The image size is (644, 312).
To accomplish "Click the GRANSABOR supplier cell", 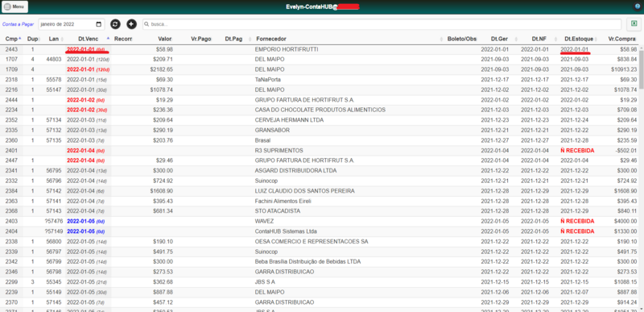I will tap(272, 130).
